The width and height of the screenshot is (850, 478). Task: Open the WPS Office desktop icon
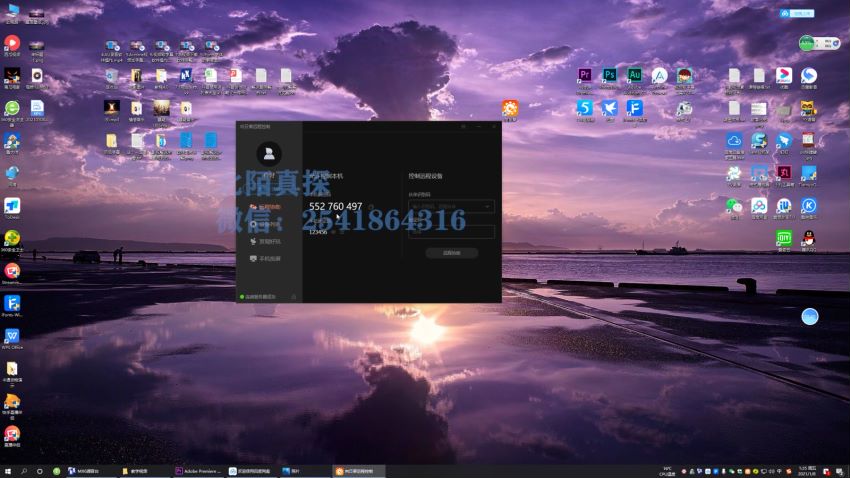tap(12, 336)
